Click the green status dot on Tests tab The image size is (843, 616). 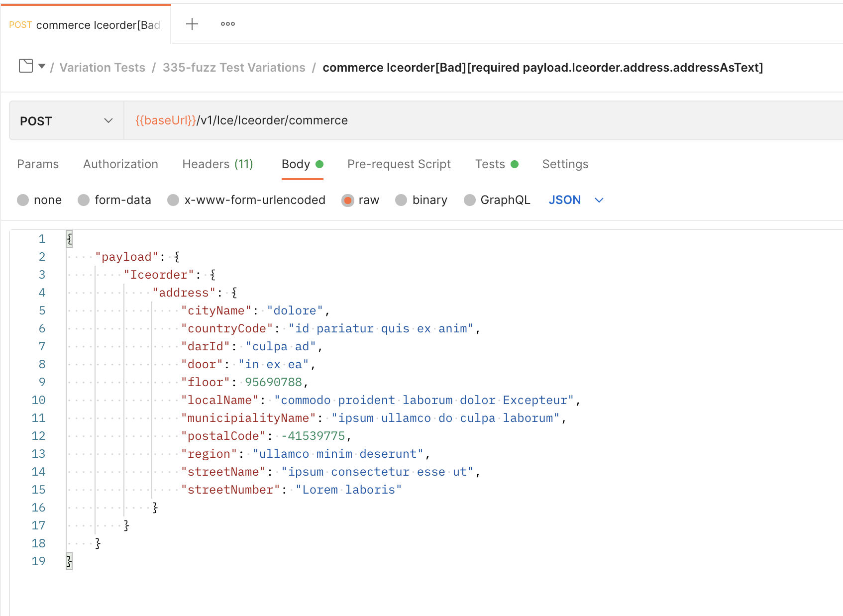[x=515, y=164]
